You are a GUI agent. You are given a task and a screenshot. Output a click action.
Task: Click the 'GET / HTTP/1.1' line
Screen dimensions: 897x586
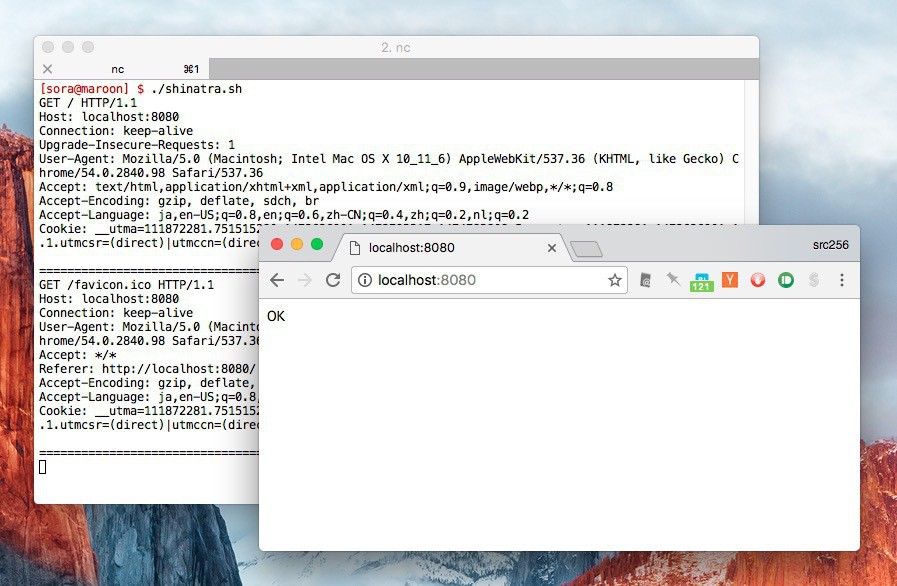pos(88,103)
